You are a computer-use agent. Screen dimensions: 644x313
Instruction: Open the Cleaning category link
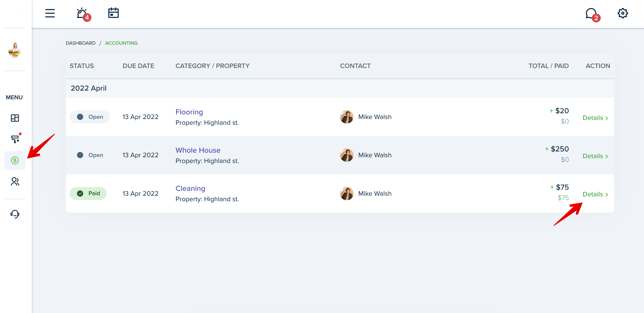pos(190,188)
